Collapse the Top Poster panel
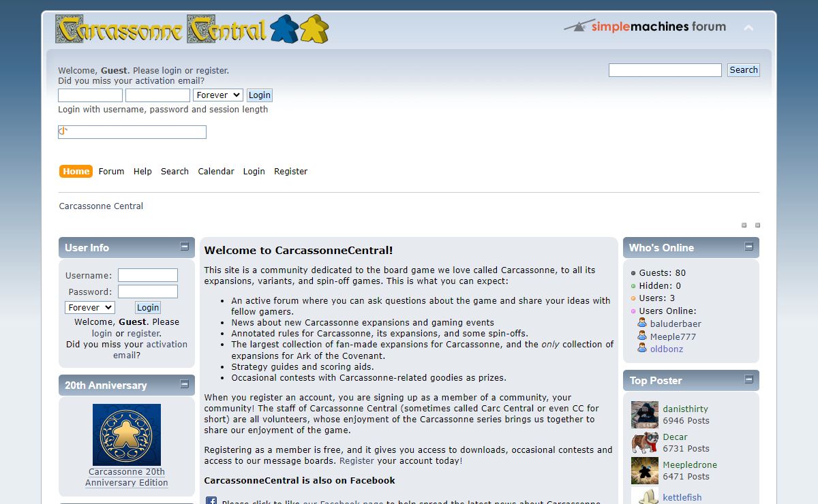 point(748,379)
